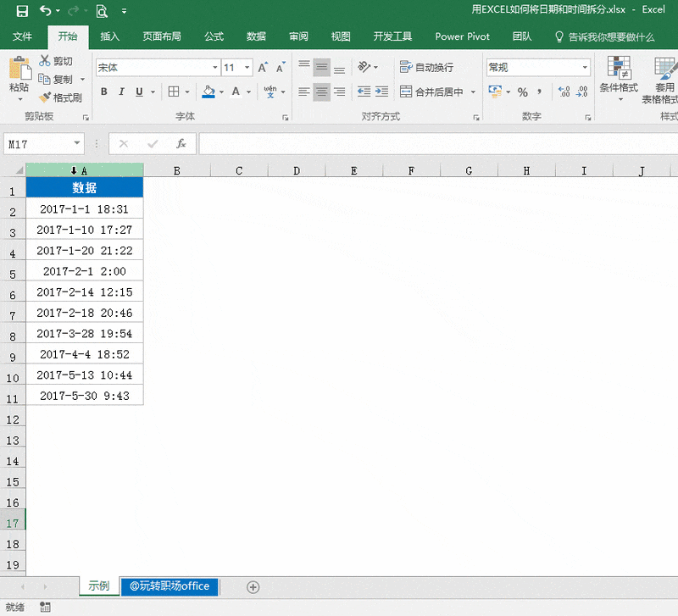
Task: Click the insert function fx icon
Action: pyautogui.click(x=181, y=144)
